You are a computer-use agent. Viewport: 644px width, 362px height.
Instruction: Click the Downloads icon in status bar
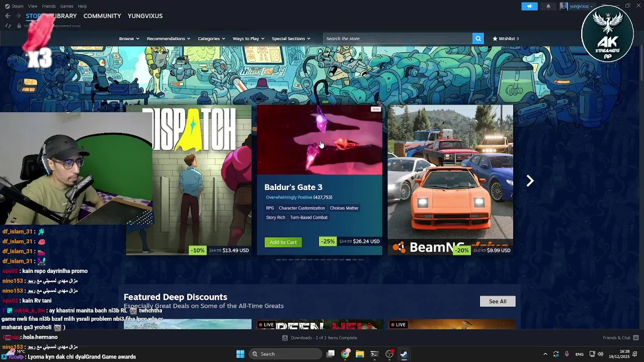click(x=285, y=338)
